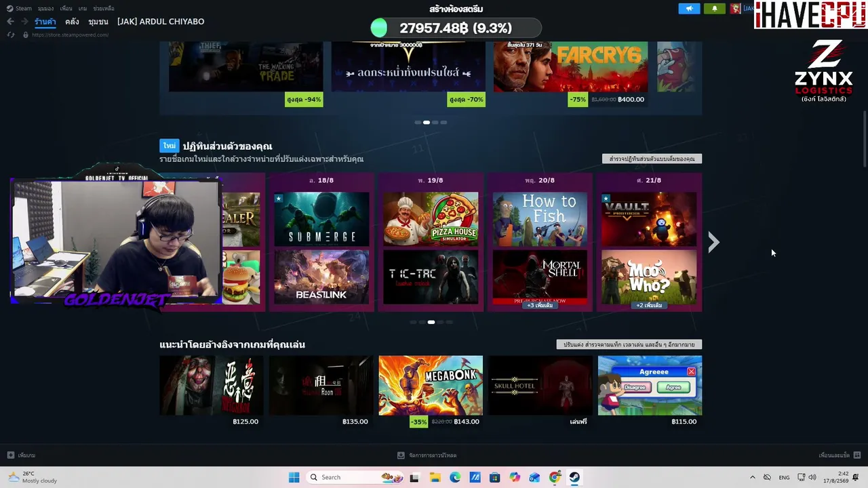868x488 pixels.
Task: Open the Agreeee game capsule
Action: point(650,385)
